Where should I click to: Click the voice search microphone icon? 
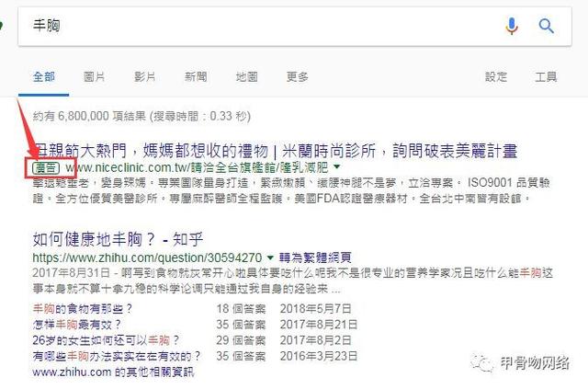512,26
